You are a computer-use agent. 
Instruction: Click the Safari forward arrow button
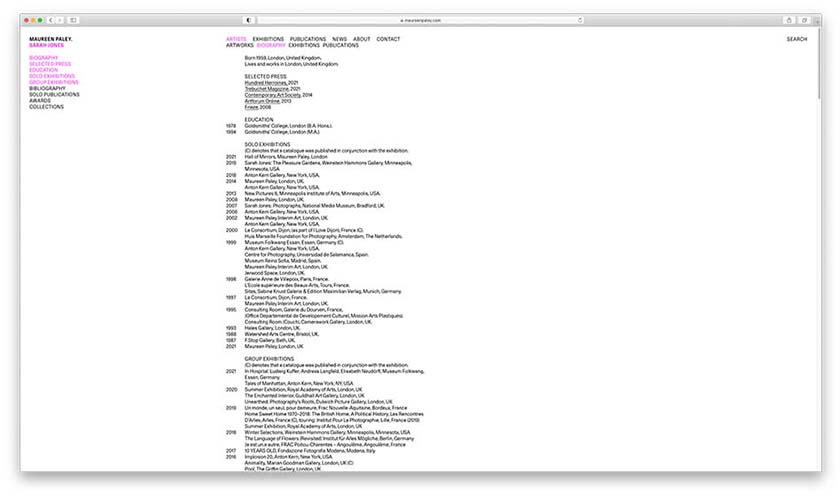point(59,20)
